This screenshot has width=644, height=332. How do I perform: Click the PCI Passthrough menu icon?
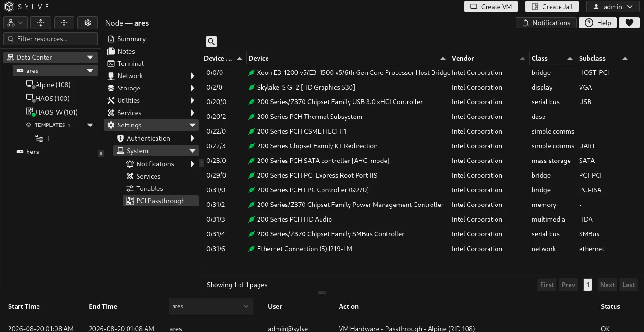coord(129,201)
